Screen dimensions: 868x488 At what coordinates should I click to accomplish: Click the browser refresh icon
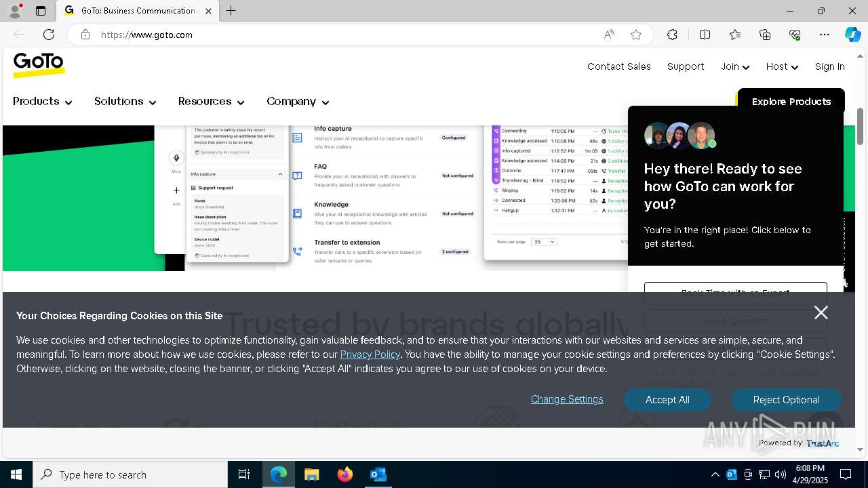point(49,35)
